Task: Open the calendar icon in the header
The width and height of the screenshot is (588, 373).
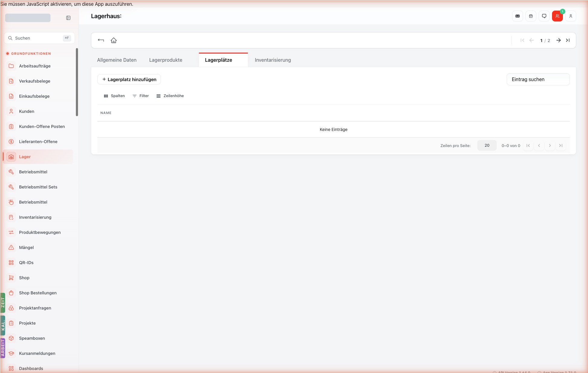Action: (531, 16)
